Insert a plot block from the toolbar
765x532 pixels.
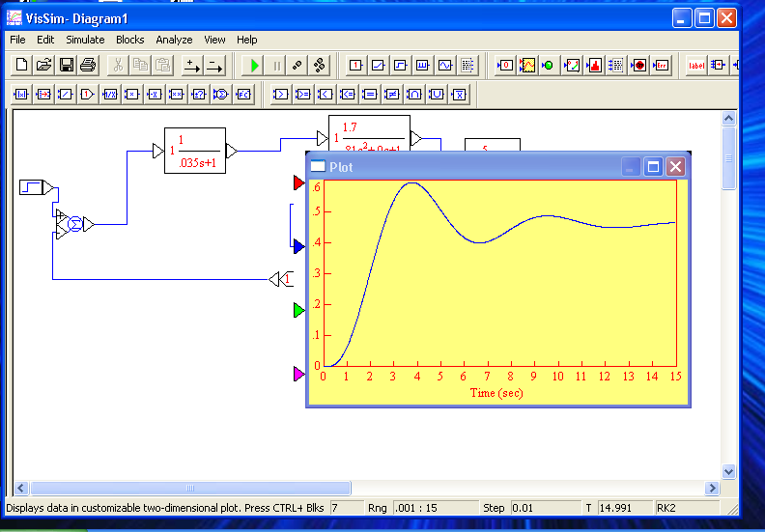tap(527, 66)
